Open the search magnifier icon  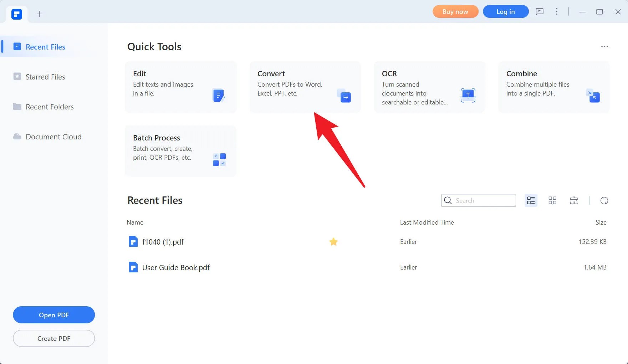point(448,200)
